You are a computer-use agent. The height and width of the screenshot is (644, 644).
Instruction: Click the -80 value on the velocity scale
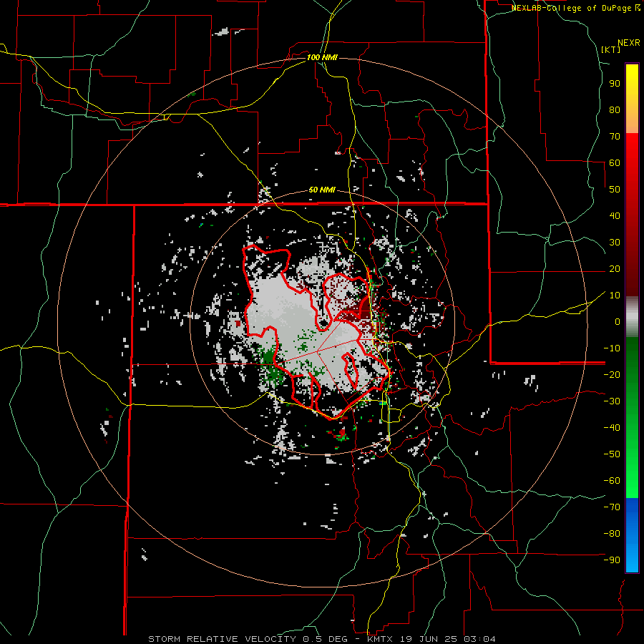(x=612, y=534)
